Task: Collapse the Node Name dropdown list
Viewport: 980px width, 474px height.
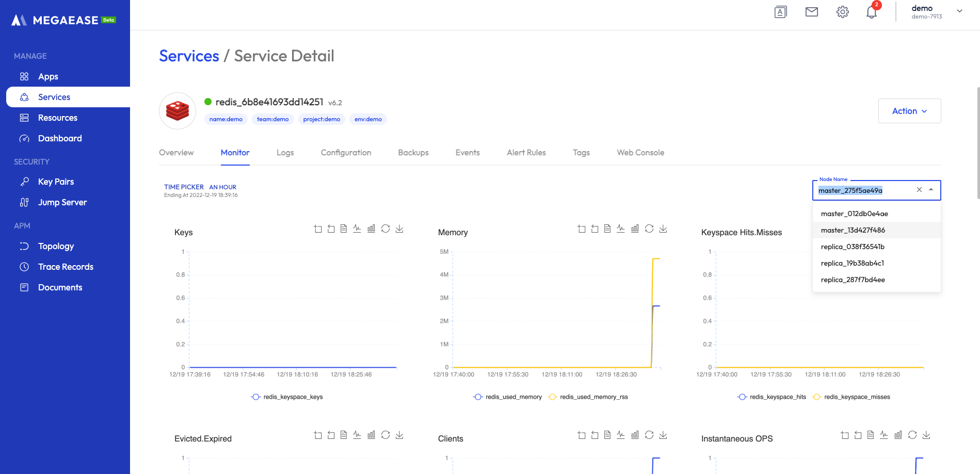Action: click(x=931, y=190)
